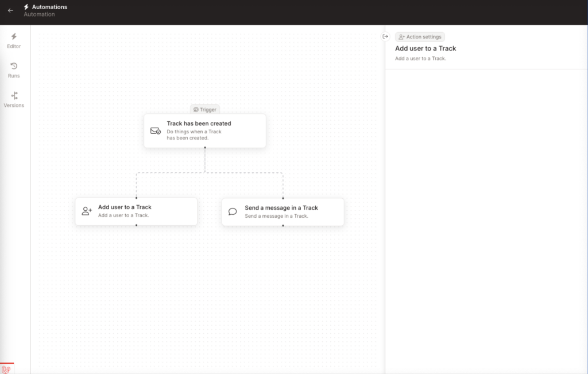Open the Runs history section

click(x=14, y=70)
